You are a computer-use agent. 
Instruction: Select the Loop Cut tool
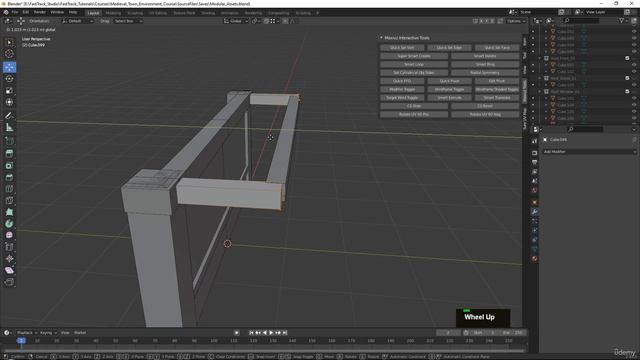9,189
